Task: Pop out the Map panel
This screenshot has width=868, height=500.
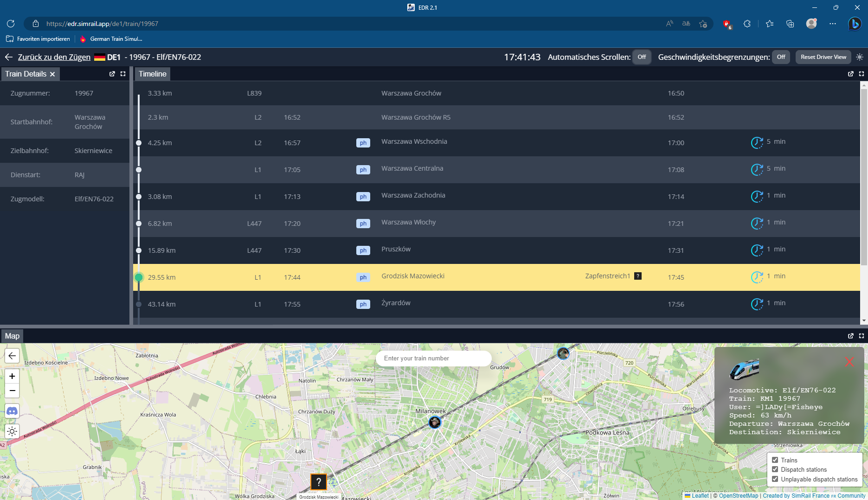Action: [851, 336]
